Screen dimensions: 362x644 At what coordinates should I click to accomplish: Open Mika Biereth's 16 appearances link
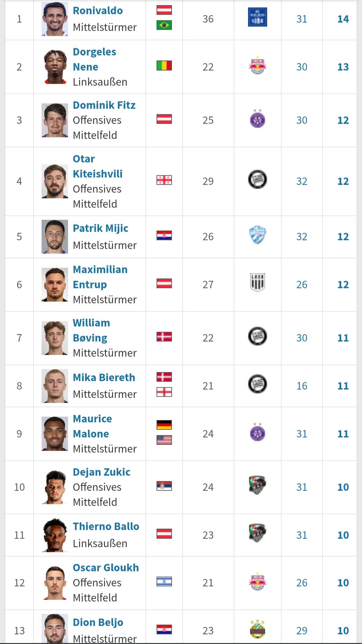(x=302, y=386)
